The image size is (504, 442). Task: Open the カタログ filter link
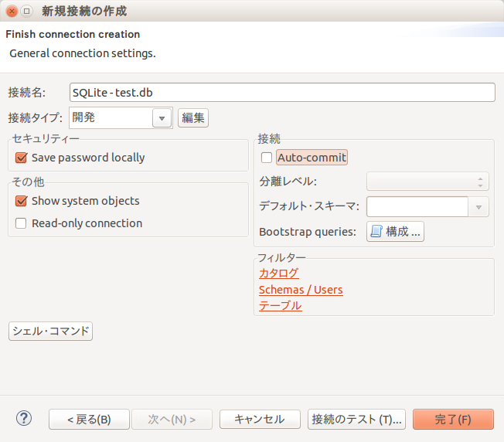pyautogui.click(x=279, y=273)
